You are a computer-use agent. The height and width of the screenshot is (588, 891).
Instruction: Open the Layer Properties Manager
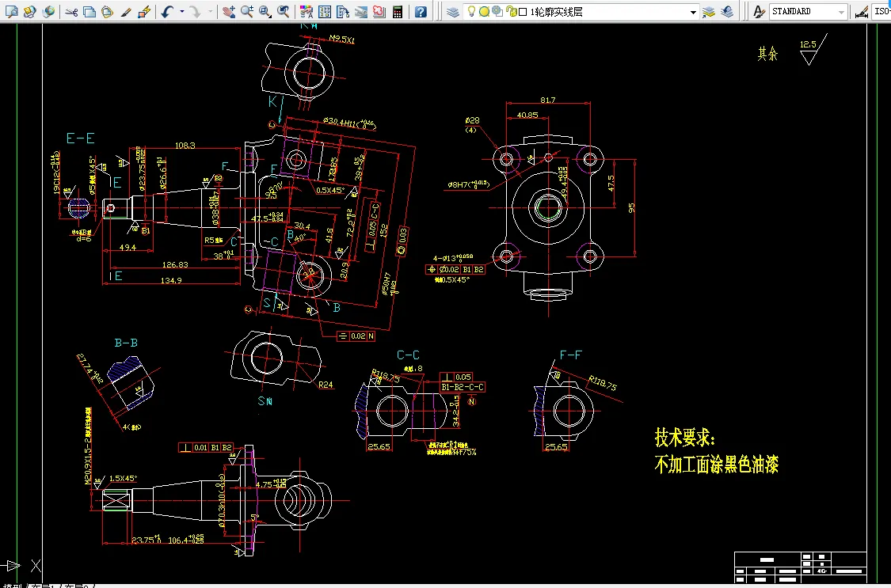453,11
